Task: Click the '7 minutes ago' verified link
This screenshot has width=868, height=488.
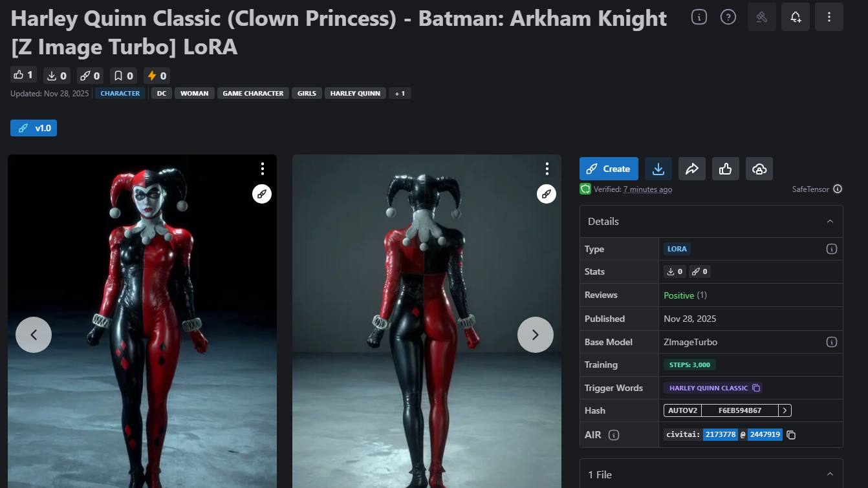Action: [x=647, y=189]
